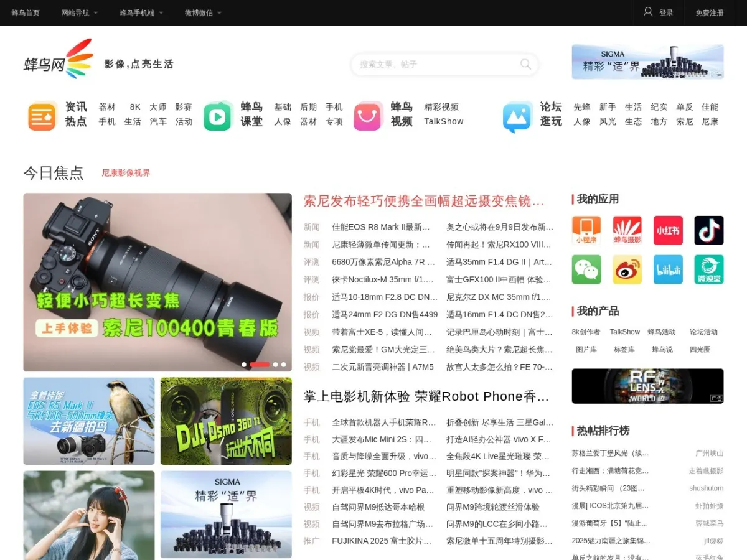Select 汽车 category
This screenshot has width=747, height=560.
click(158, 121)
